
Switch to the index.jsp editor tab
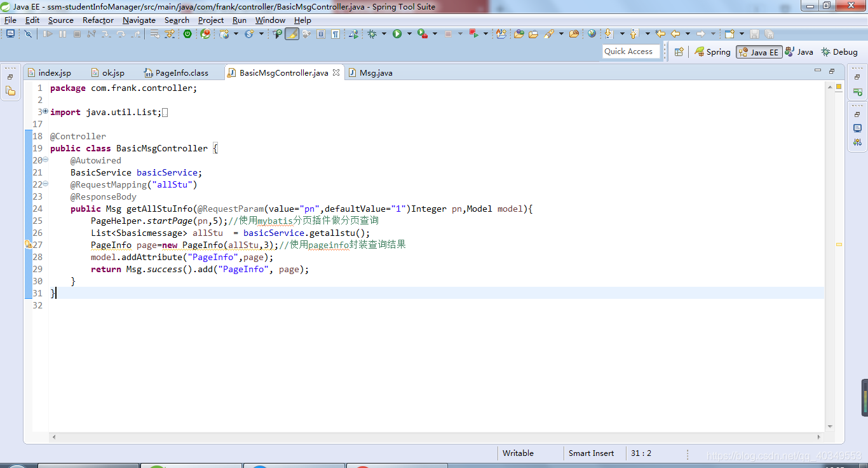tap(50, 72)
